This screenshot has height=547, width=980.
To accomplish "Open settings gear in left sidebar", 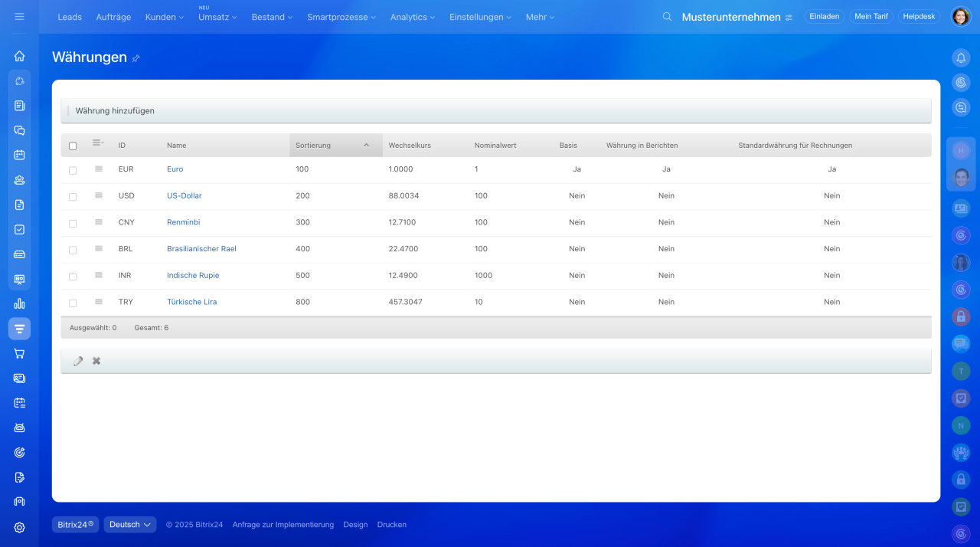I will (19, 527).
